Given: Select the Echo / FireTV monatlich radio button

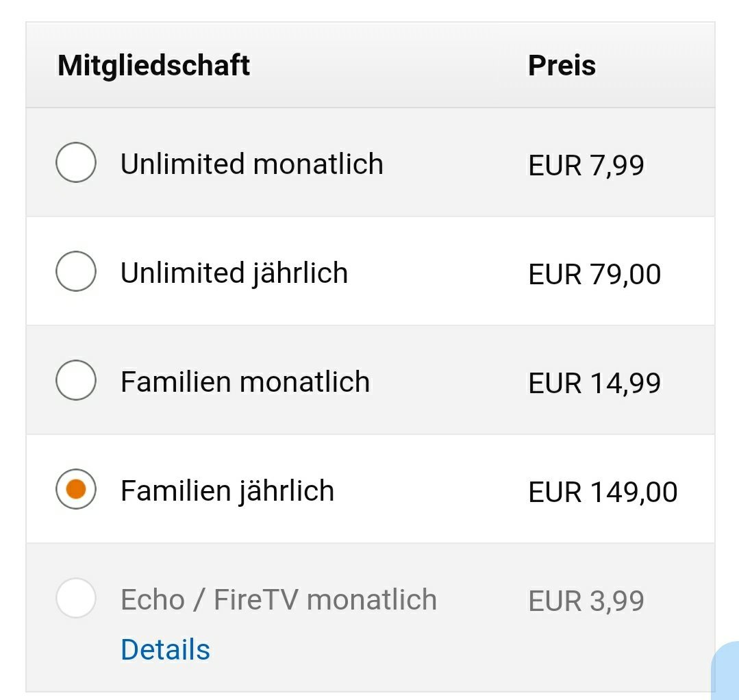Looking at the screenshot, I should (76, 598).
